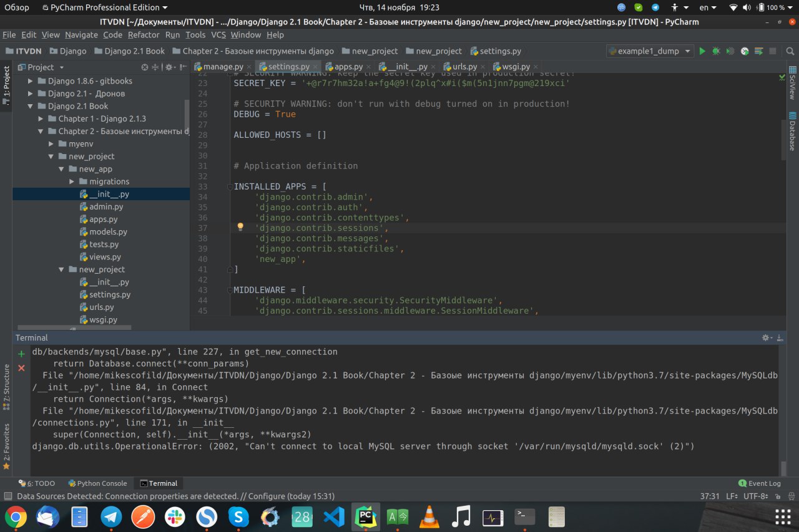Screen dimensions: 799x532
Task: Toggle tool window buttons in status bar corner
Action: [x=7, y=496]
